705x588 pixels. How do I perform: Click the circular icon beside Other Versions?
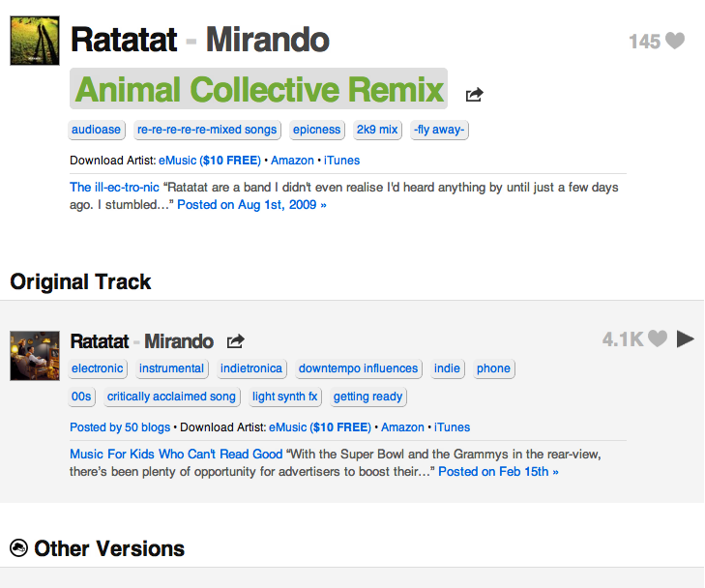(x=18, y=548)
